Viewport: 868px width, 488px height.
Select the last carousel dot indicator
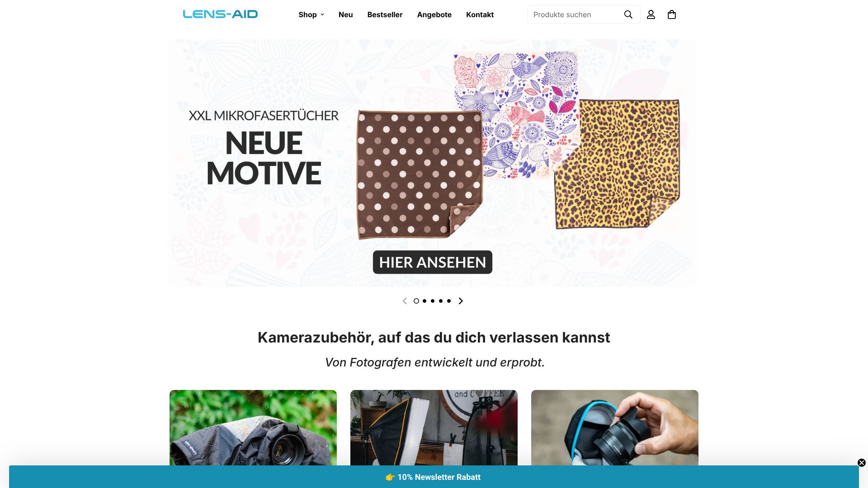tap(449, 301)
